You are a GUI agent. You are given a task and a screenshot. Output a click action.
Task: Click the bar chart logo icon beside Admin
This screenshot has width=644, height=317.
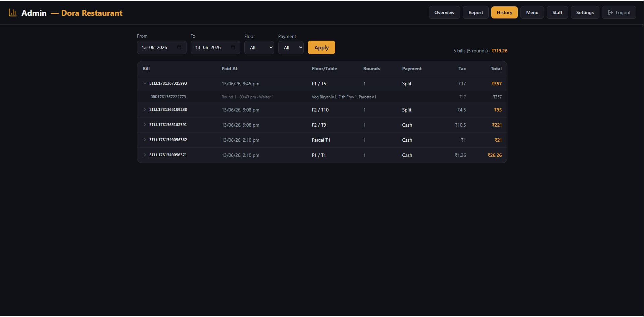[x=12, y=13]
